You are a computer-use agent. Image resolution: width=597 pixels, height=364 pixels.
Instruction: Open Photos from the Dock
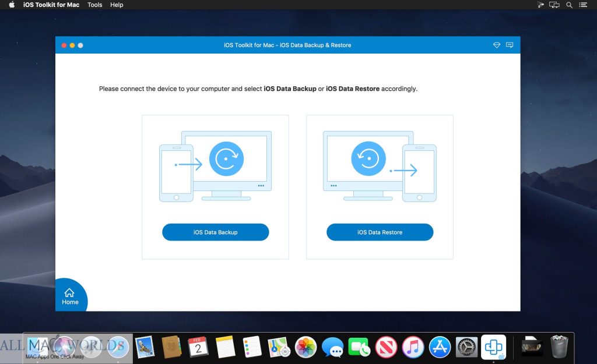[x=305, y=347]
